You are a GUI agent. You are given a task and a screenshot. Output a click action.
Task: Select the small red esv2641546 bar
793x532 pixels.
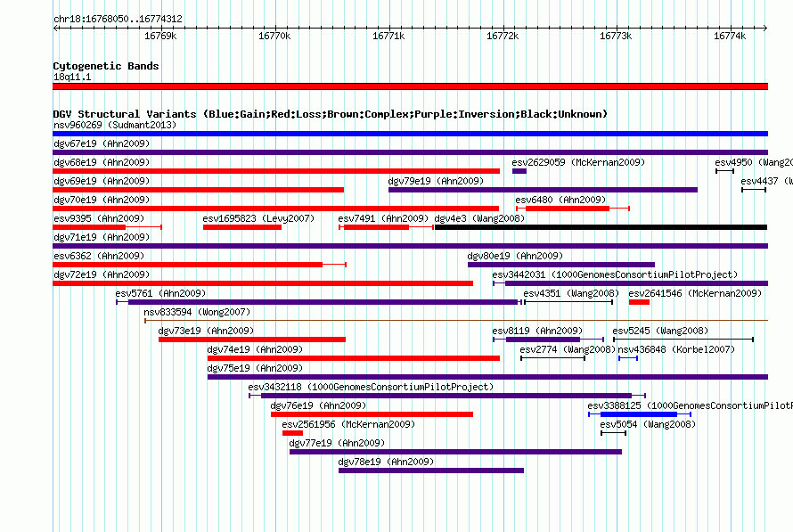(x=639, y=302)
